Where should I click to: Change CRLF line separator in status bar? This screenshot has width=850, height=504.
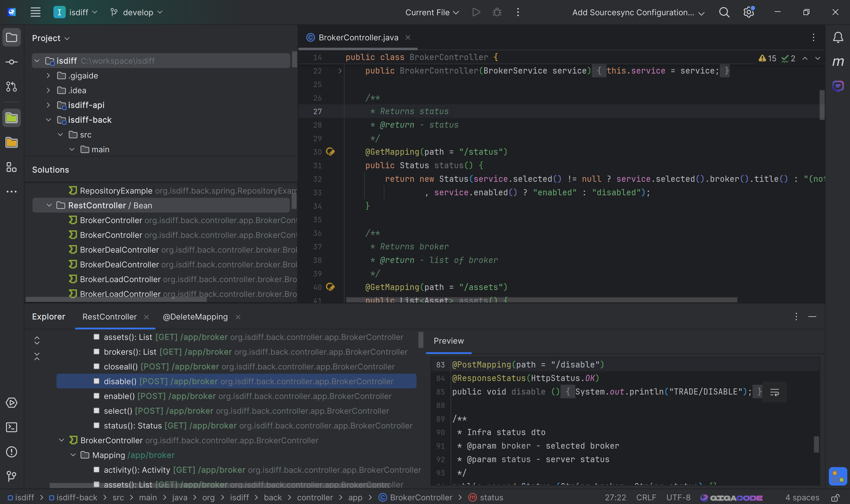pyautogui.click(x=646, y=498)
